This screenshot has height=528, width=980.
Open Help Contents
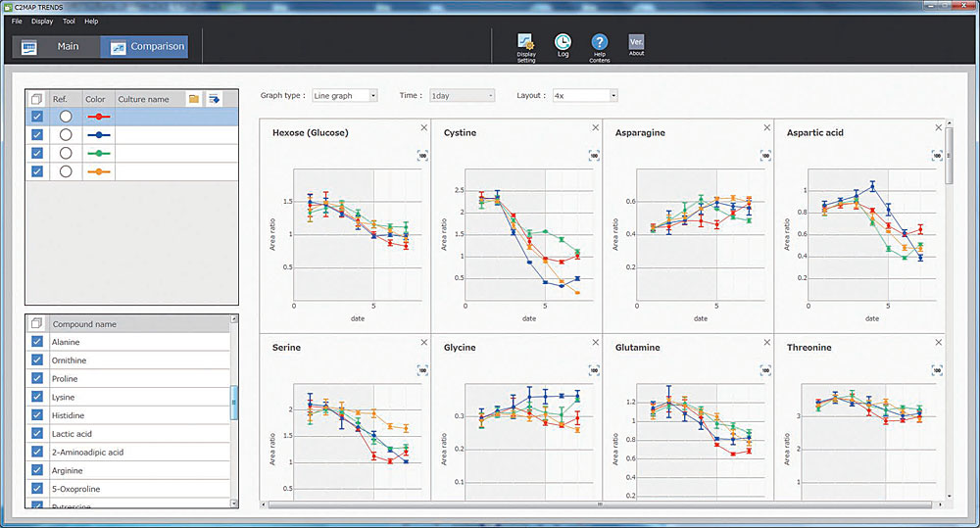pos(600,43)
